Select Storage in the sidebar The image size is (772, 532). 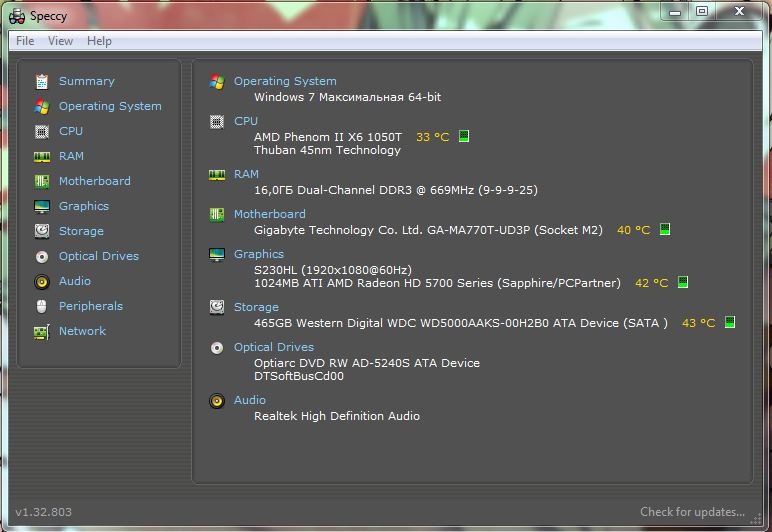[81, 231]
